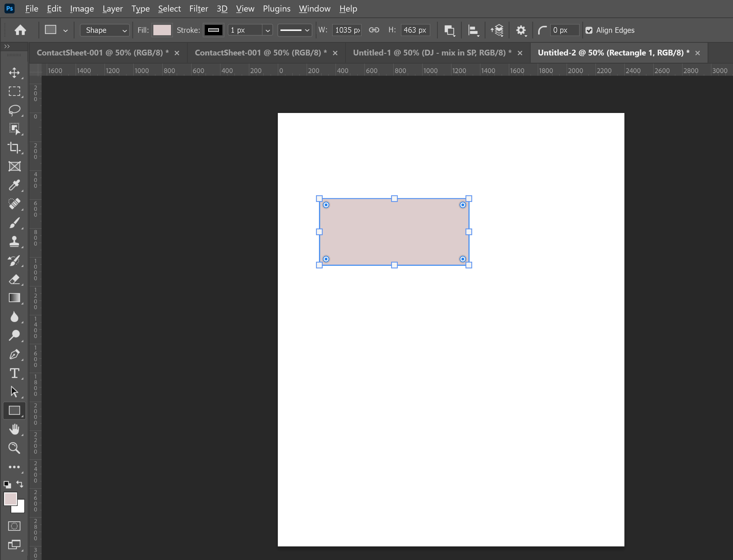This screenshot has height=560, width=733.
Task: Select the Hand tool
Action: (15, 429)
